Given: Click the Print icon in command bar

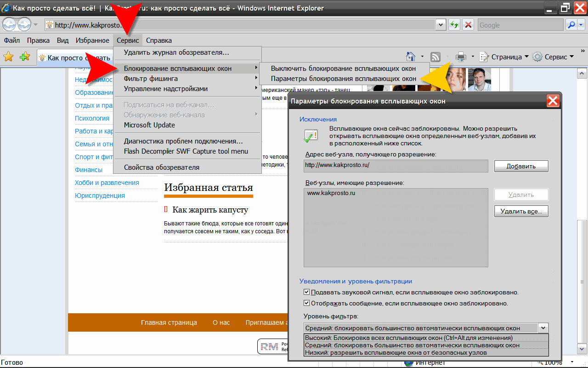Looking at the screenshot, I should point(461,57).
